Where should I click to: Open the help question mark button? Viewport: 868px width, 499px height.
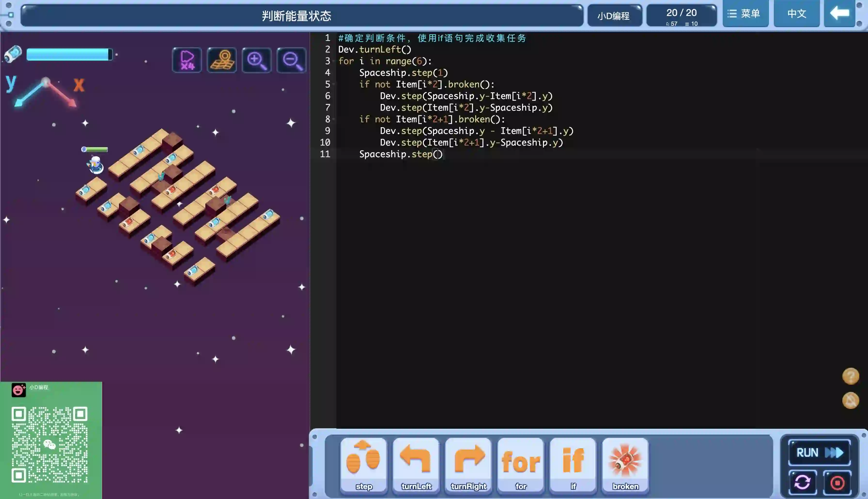tap(851, 376)
